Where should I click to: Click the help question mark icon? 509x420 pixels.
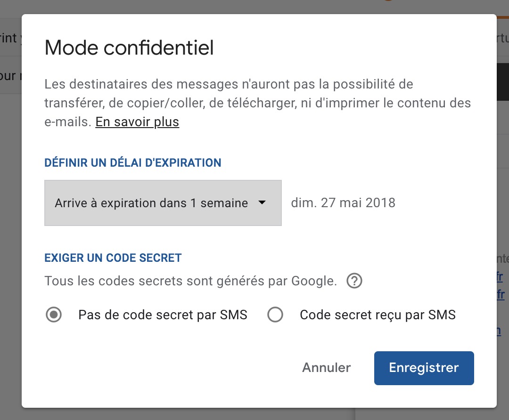(x=354, y=282)
